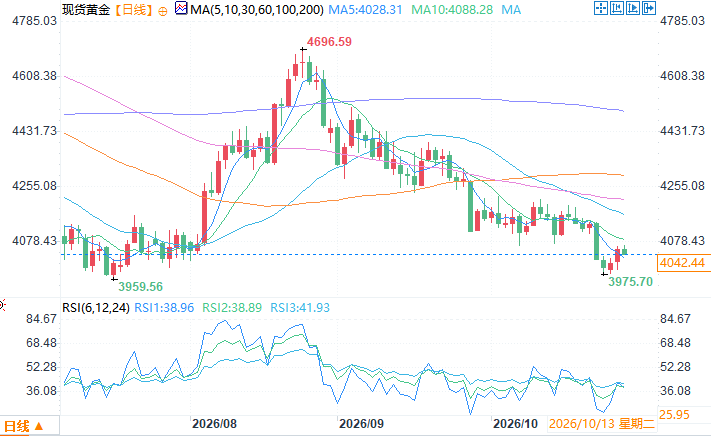Open the MA indicator chart icon
This screenshot has width=711, height=436.
tap(181, 8)
